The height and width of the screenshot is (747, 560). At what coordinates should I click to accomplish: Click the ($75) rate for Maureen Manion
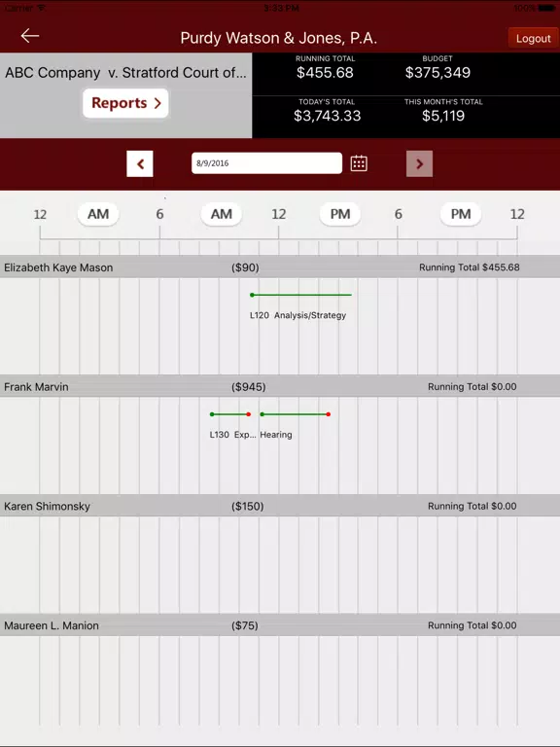click(245, 625)
